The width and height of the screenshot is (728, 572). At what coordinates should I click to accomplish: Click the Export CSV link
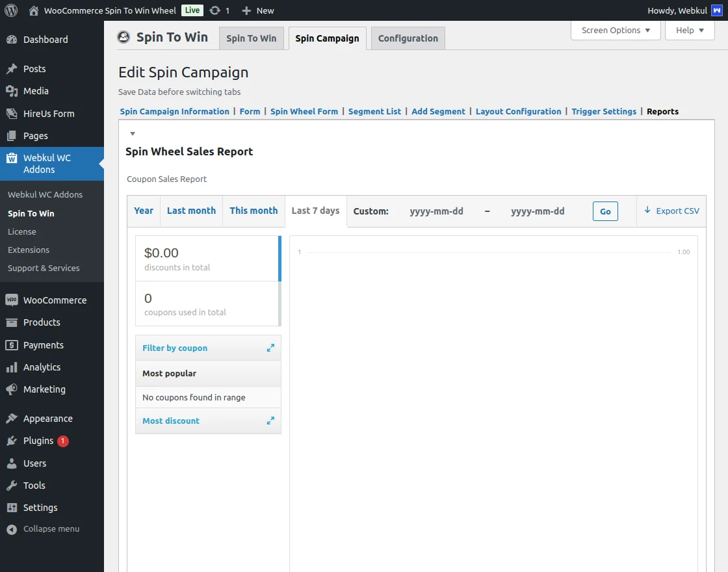pos(671,211)
